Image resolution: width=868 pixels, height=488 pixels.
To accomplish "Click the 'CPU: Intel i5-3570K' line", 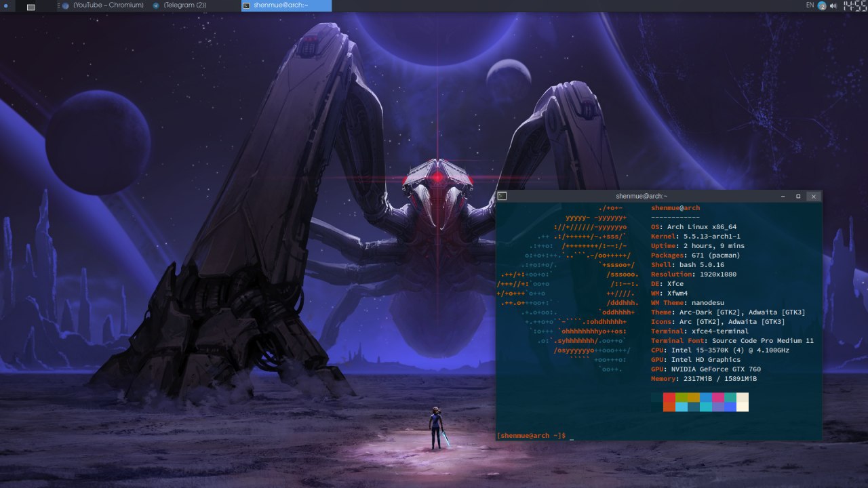I will 720,350.
